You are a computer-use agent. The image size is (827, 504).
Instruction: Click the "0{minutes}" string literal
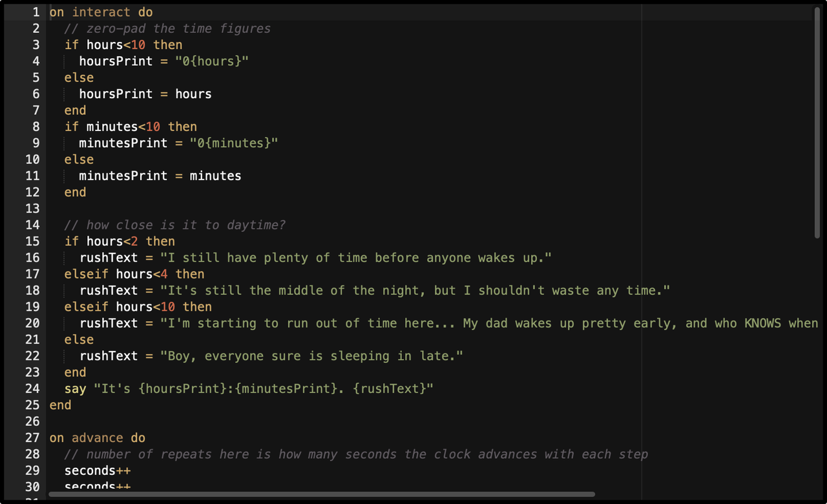[234, 143]
